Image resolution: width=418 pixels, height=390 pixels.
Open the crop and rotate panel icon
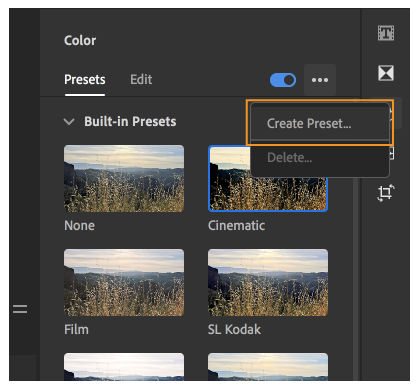386,193
